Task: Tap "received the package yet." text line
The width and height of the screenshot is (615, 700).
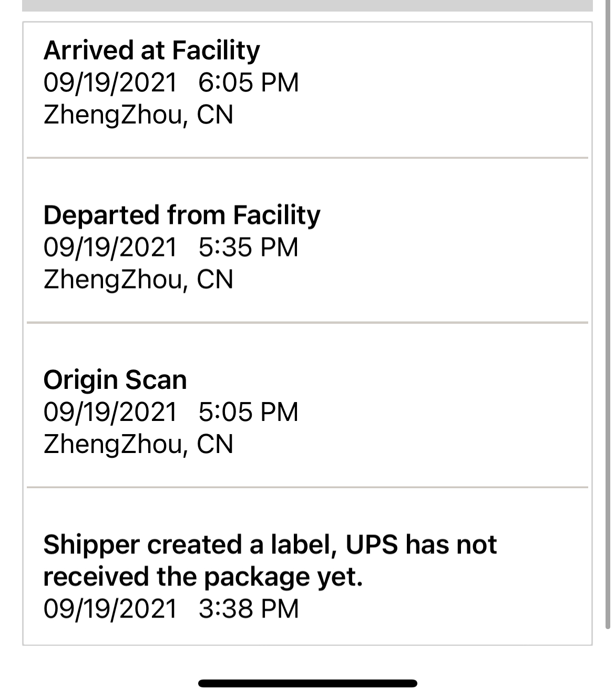Action: coord(203,577)
